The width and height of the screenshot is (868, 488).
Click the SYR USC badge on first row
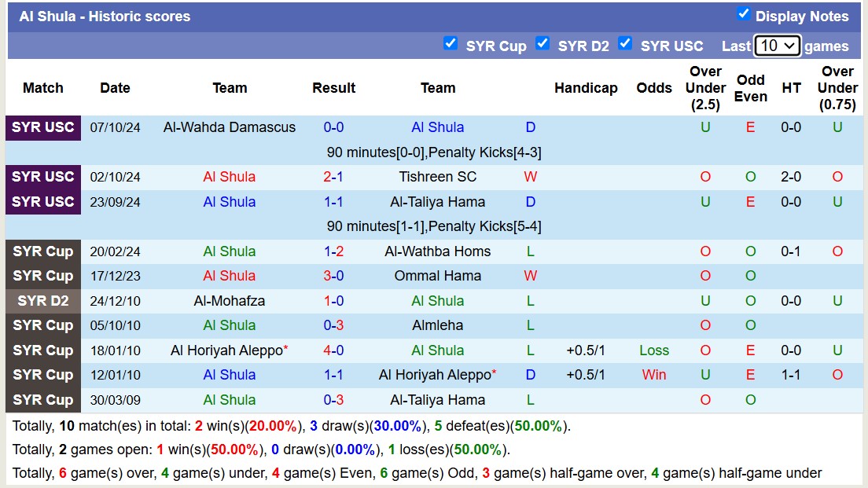click(43, 127)
